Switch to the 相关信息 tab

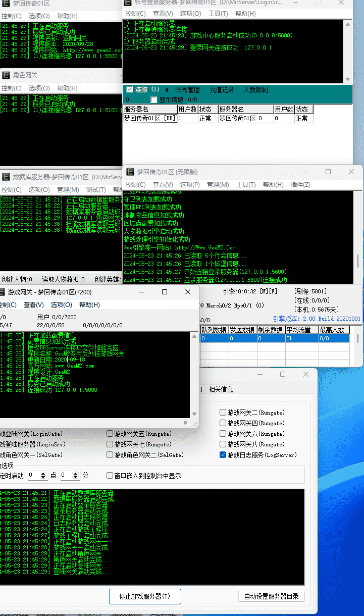pos(221,389)
